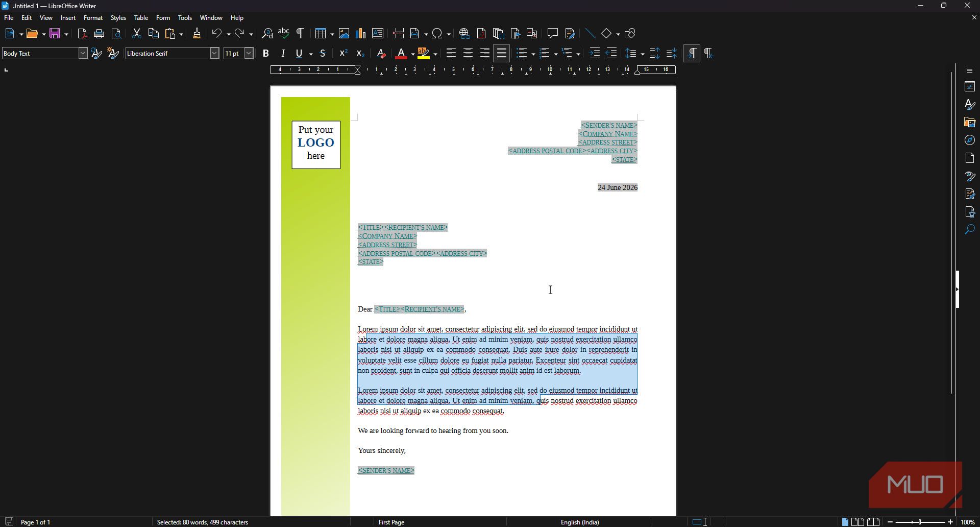Open font size dropdown
980x527 pixels.
click(249, 54)
